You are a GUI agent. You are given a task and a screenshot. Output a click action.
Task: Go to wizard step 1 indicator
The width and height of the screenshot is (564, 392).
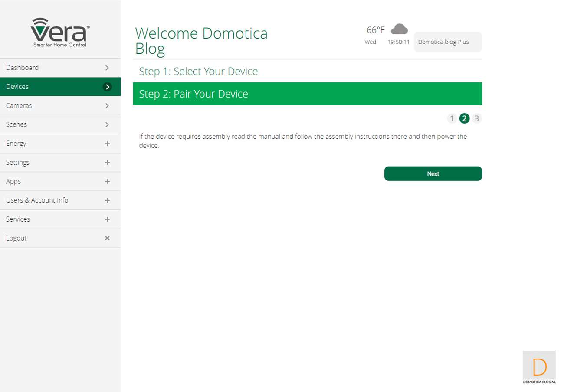tap(452, 118)
